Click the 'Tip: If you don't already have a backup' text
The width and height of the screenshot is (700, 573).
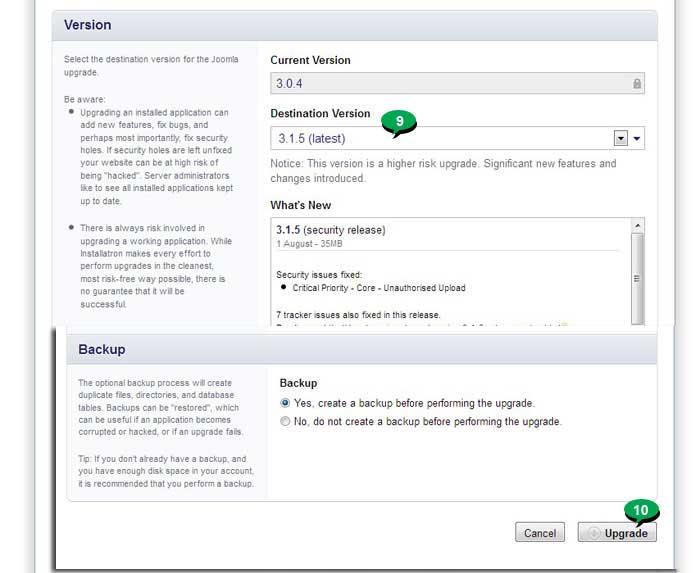[x=166, y=471]
